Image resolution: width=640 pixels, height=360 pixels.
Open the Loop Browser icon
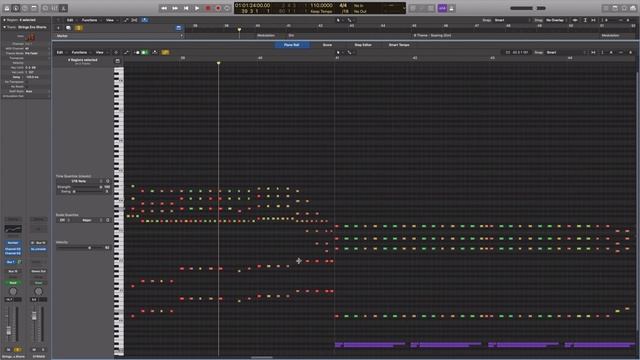tap(624, 8)
